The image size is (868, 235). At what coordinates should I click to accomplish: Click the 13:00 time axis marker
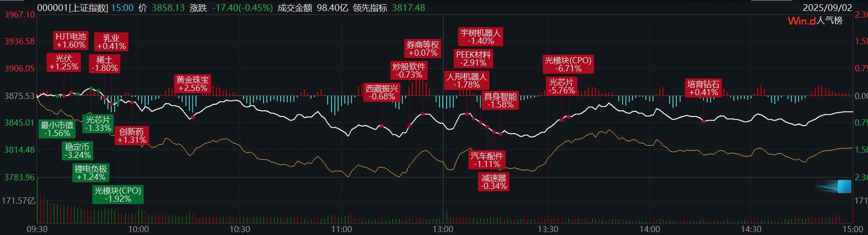(x=443, y=229)
